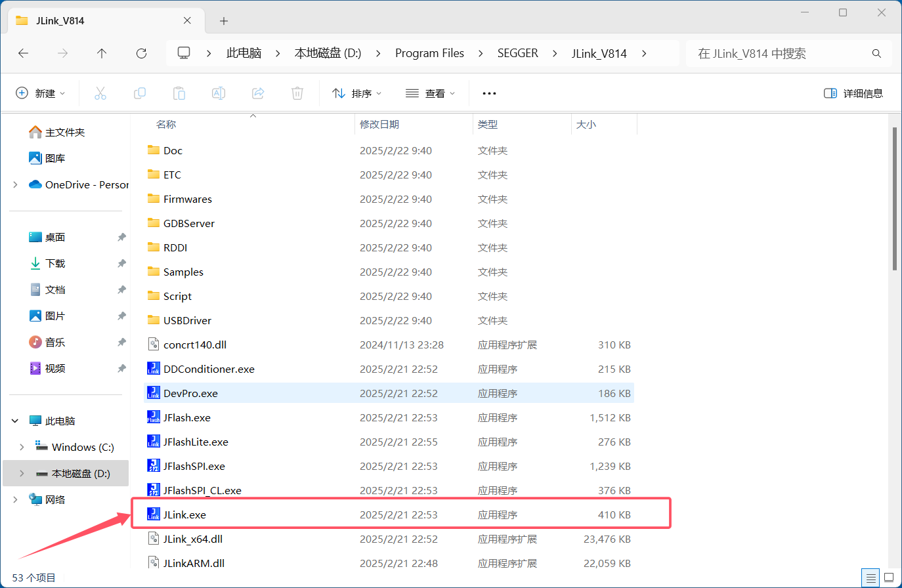Click the Paste clipboard icon
The width and height of the screenshot is (902, 588).
coord(179,93)
